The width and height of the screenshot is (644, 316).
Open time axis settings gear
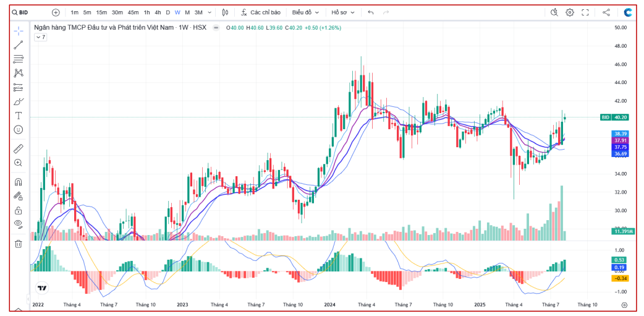tap(624, 305)
